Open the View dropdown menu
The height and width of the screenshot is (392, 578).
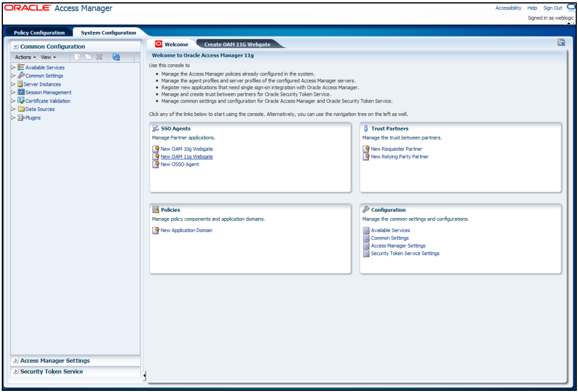[48, 57]
